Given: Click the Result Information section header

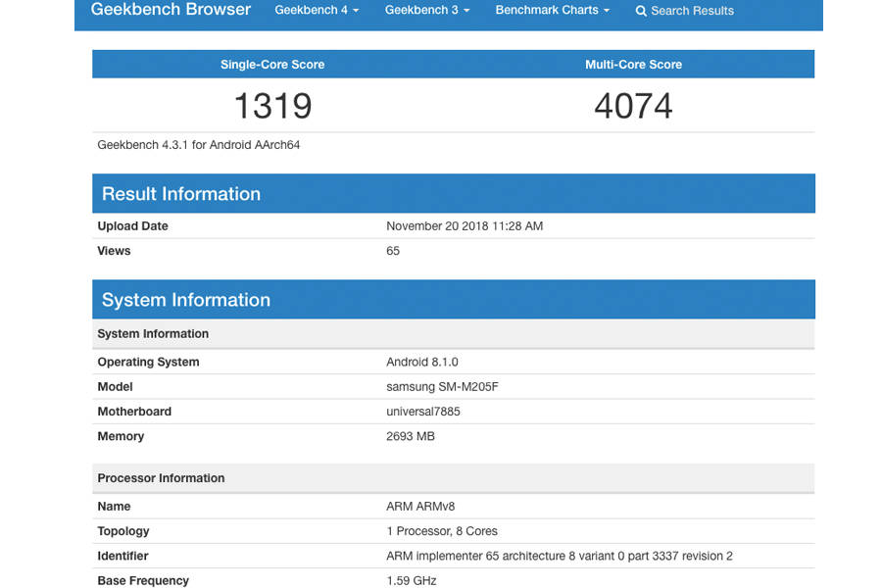Looking at the screenshot, I should (180, 193).
